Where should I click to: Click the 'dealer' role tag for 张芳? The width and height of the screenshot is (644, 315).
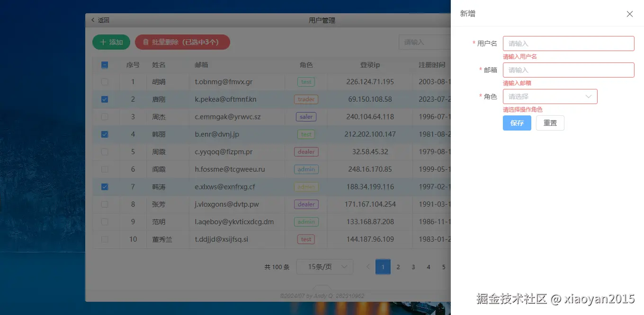(306, 204)
